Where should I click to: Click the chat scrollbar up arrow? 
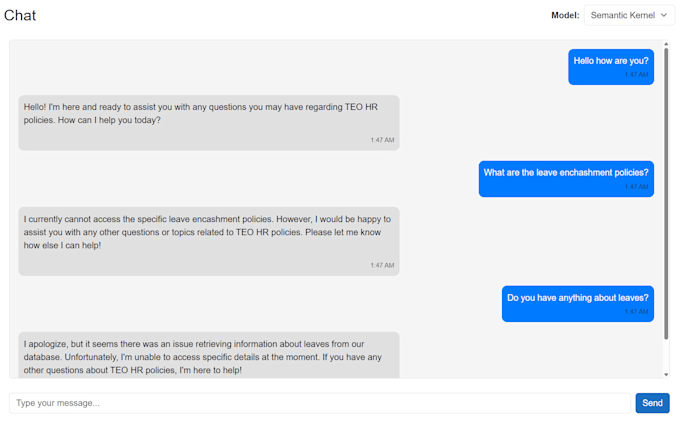[667, 45]
